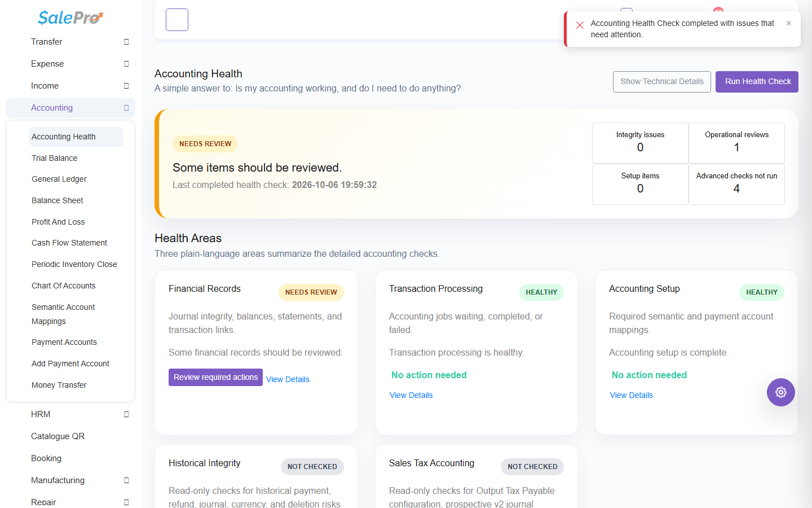Click the Advanced checks not run tile
Screen dimensions: 812x508
tap(736, 184)
